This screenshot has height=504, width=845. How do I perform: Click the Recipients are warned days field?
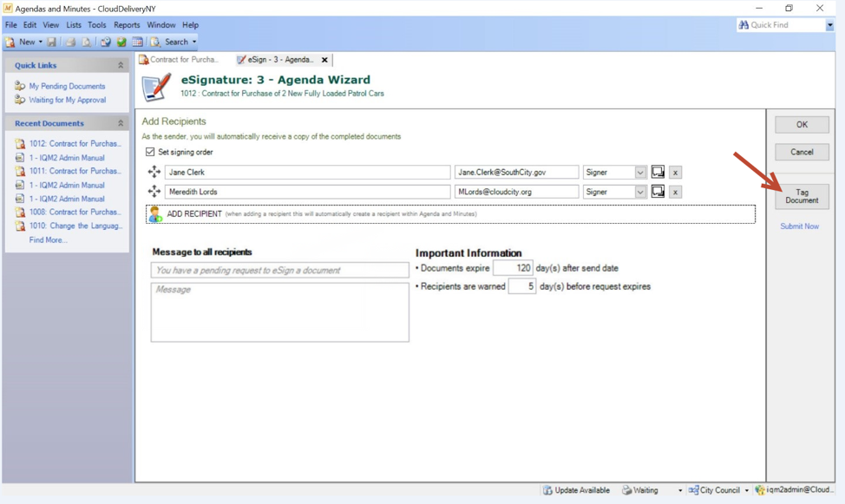coord(521,286)
